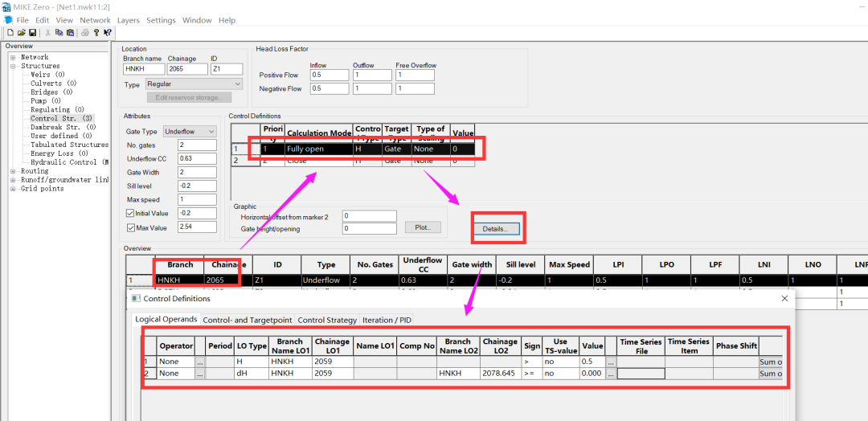Click the Open folder toolbar icon

coord(21,33)
